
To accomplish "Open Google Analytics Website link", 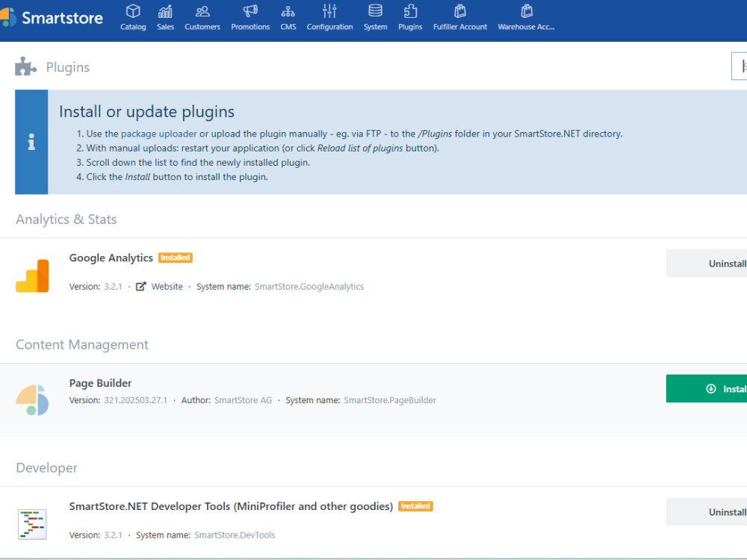I will [x=167, y=287].
